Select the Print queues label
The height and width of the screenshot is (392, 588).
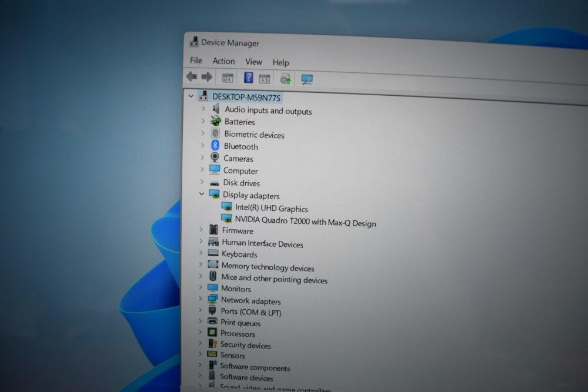pyautogui.click(x=240, y=323)
